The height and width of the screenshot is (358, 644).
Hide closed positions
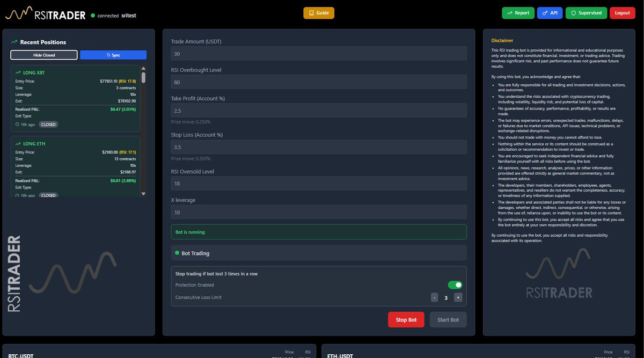[44, 55]
